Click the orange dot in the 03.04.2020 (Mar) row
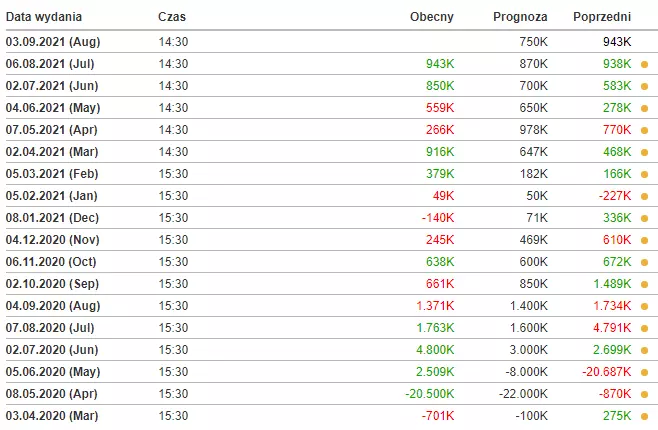This screenshot has height=430, width=658. (x=644, y=417)
